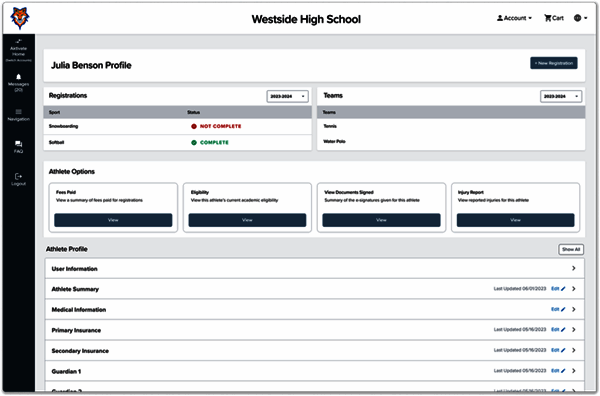
Task: Select the Water Polo team row
Action: 451,142
